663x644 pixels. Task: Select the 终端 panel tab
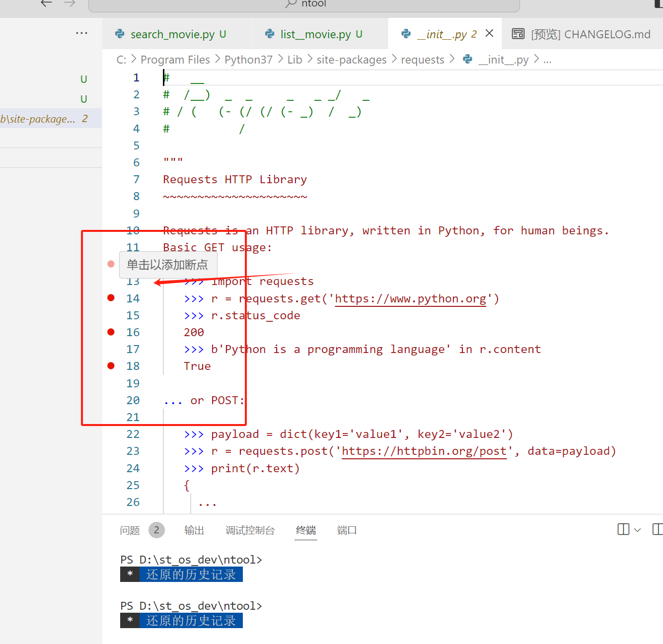tap(306, 530)
